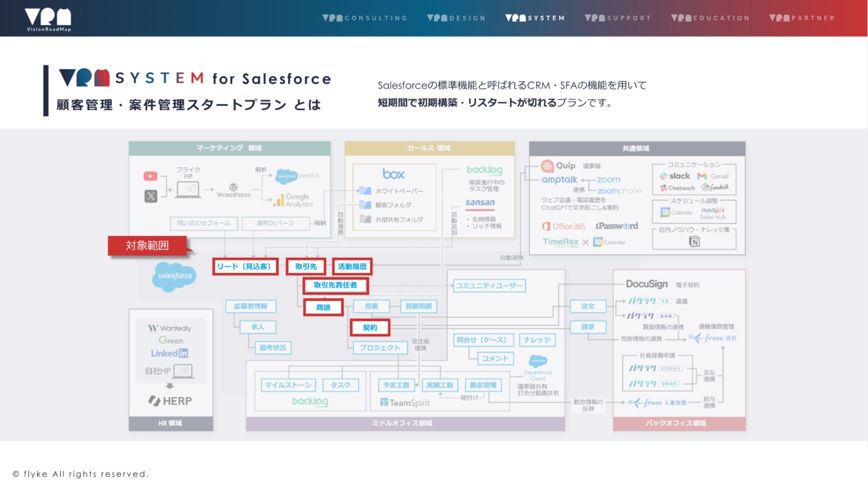This screenshot has height=488, width=868.
Task: Click the Salesforce cloud logo
Action: point(175,276)
